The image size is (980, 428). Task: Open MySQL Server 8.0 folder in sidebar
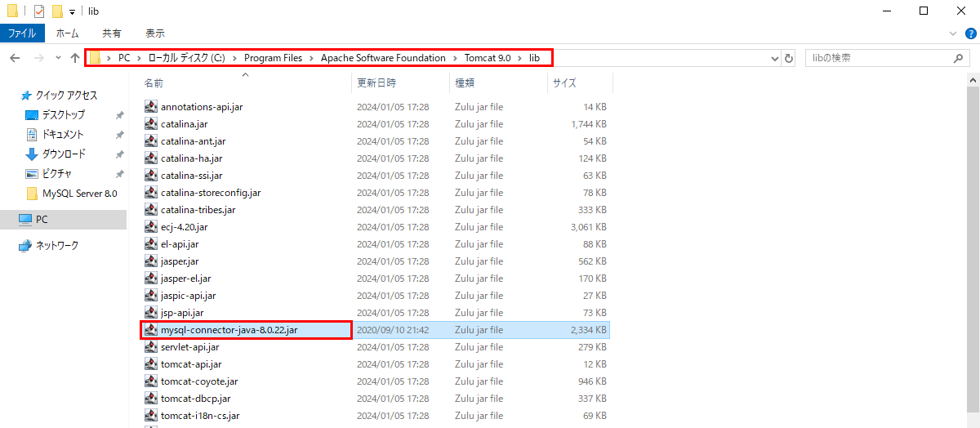[80, 194]
